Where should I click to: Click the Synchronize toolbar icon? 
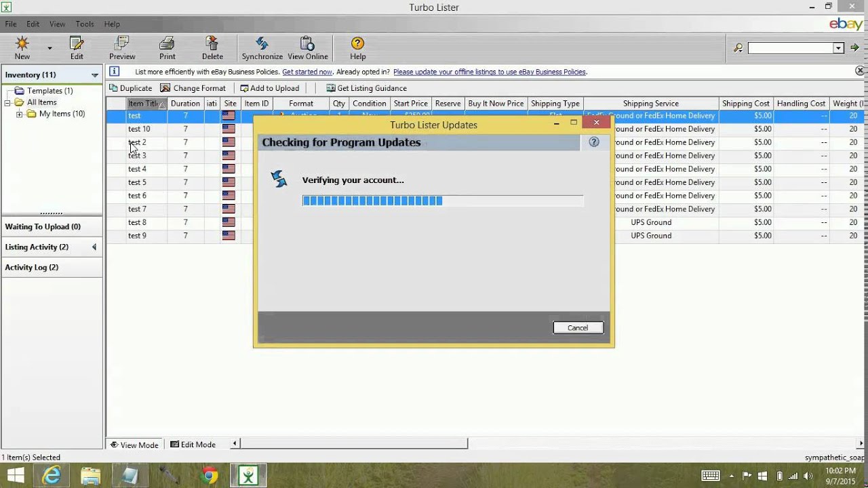tap(262, 48)
